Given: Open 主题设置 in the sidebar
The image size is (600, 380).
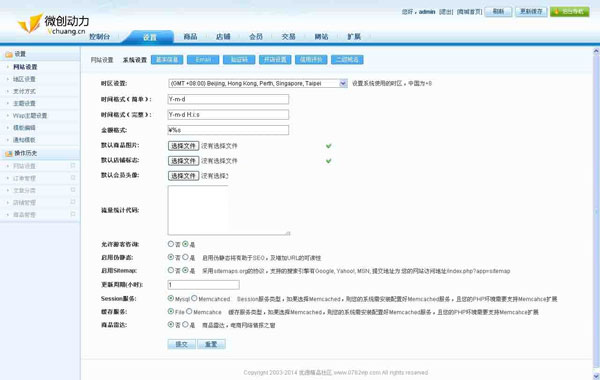Looking at the screenshot, I should [x=24, y=103].
